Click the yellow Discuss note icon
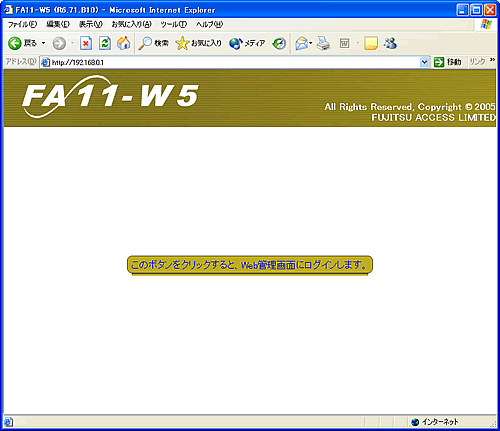Viewport: 500px width, 431px height. [x=371, y=43]
